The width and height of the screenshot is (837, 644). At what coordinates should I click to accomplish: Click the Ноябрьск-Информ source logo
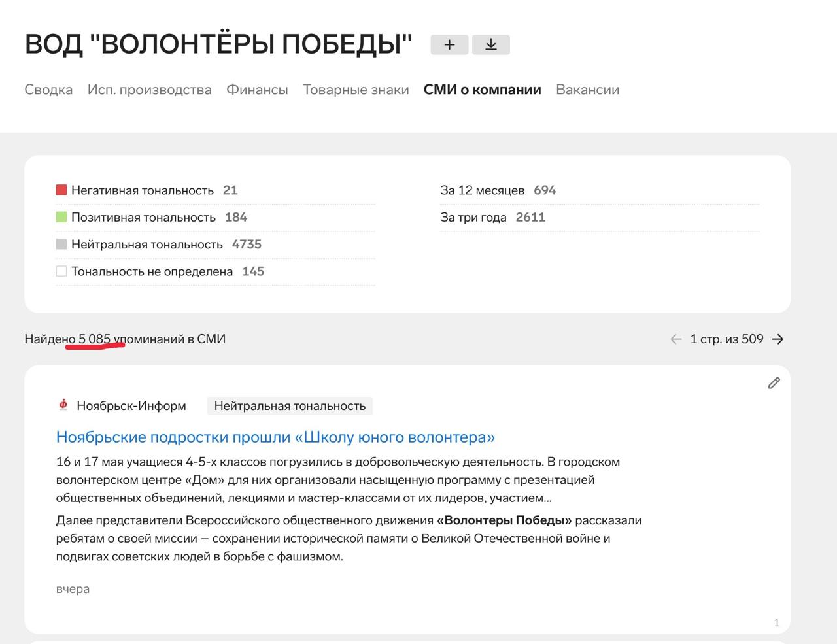[63, 405]
